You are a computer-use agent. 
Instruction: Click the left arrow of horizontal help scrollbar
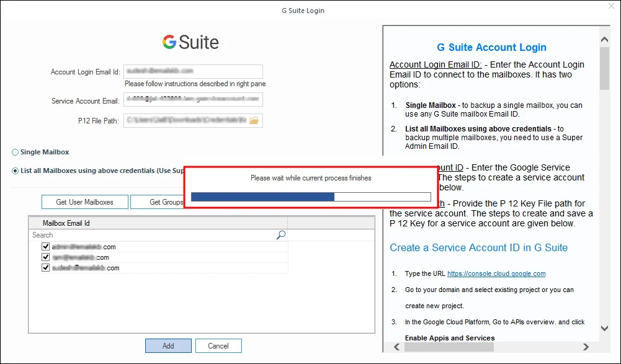click(x=397, y=347)
